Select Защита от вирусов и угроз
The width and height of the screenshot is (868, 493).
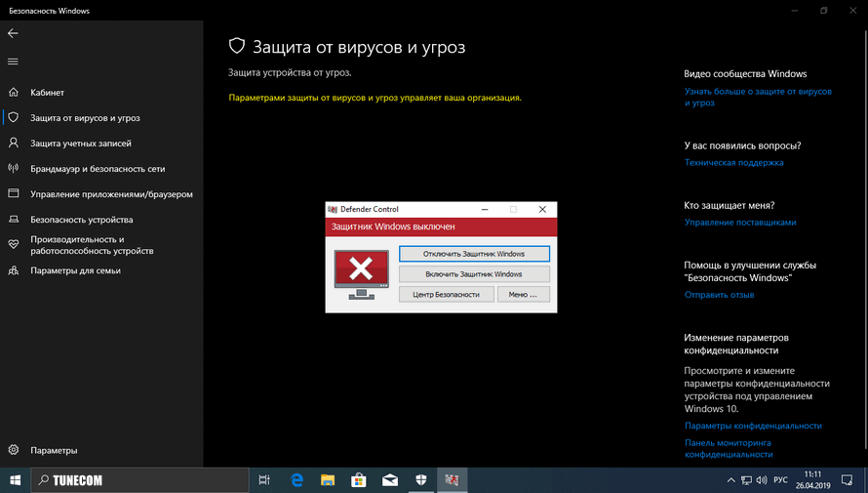(101, 117)
